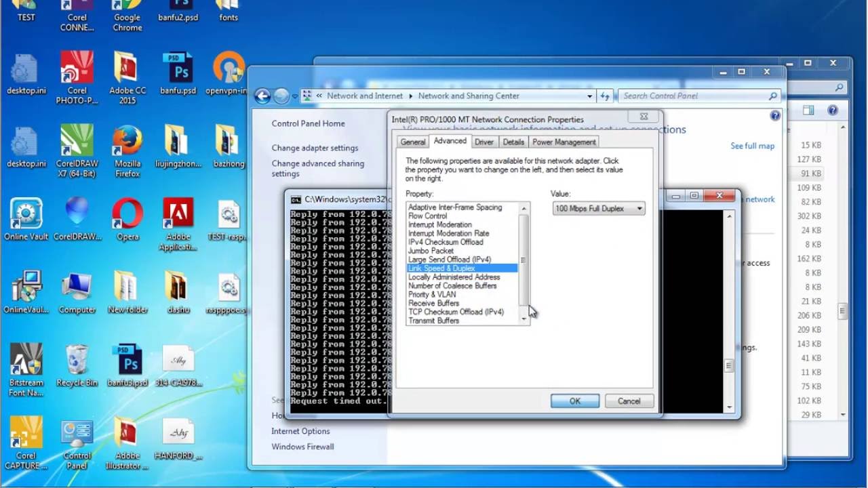Click the Control Panel back arrow button
The image size is (868, 488).
coord(262,96)
